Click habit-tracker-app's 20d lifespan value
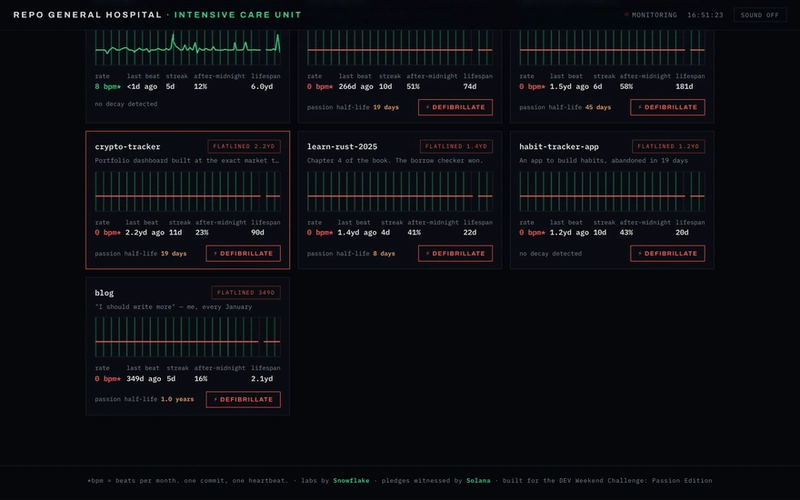The height and width of the screenshot is (500, 800). tap(682, 233)
